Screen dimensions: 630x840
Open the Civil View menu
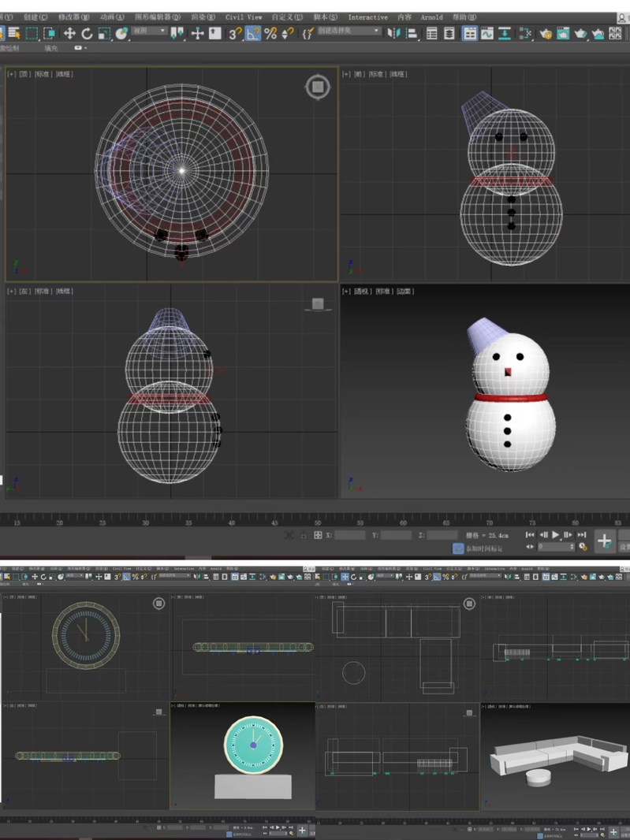[x=244, y=17]
